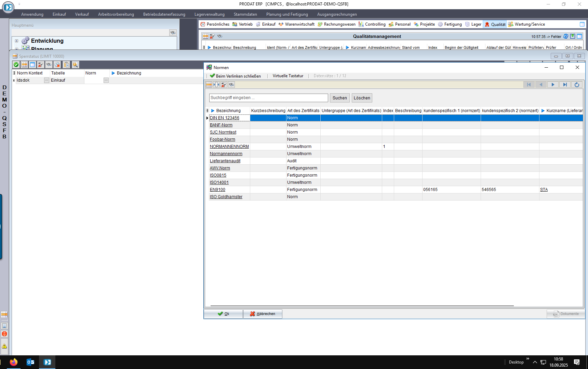Jump to last record in Normen
Screen dimensions: 588x369
point(565,85)
